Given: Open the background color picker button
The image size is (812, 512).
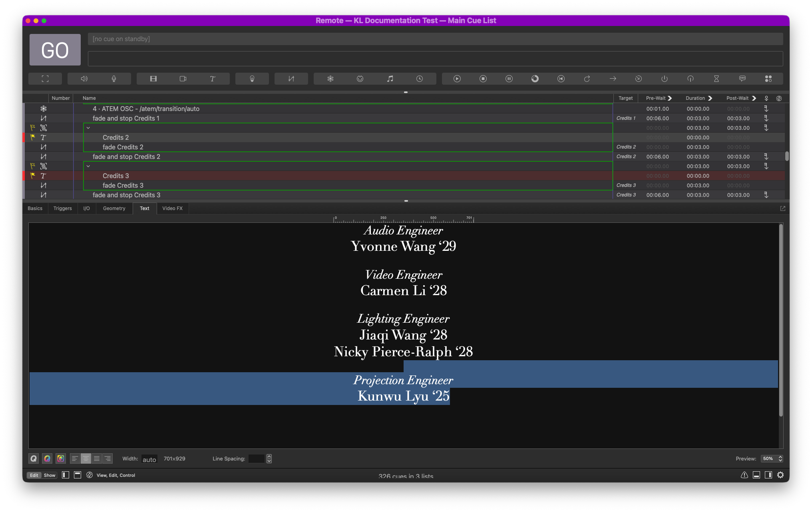Looking at the screenshot, I should (x=61, y=459).
